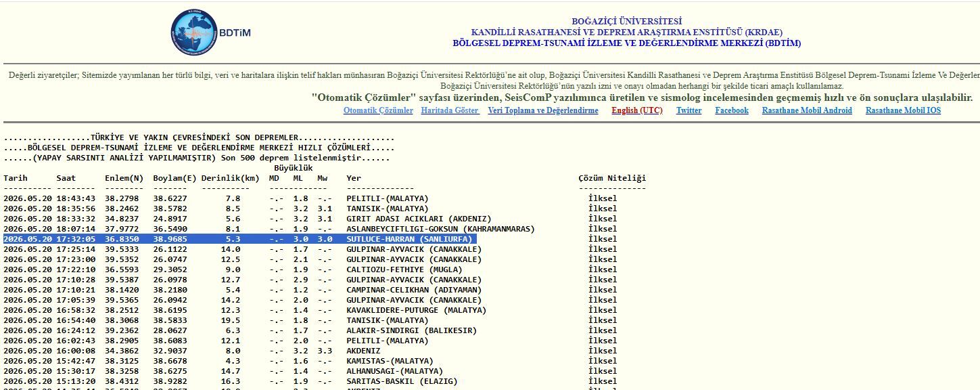980x390 pixels.
Task: Open the Otomatik Çözümler link
Action: pyautogui.click(x=378, y=110)
